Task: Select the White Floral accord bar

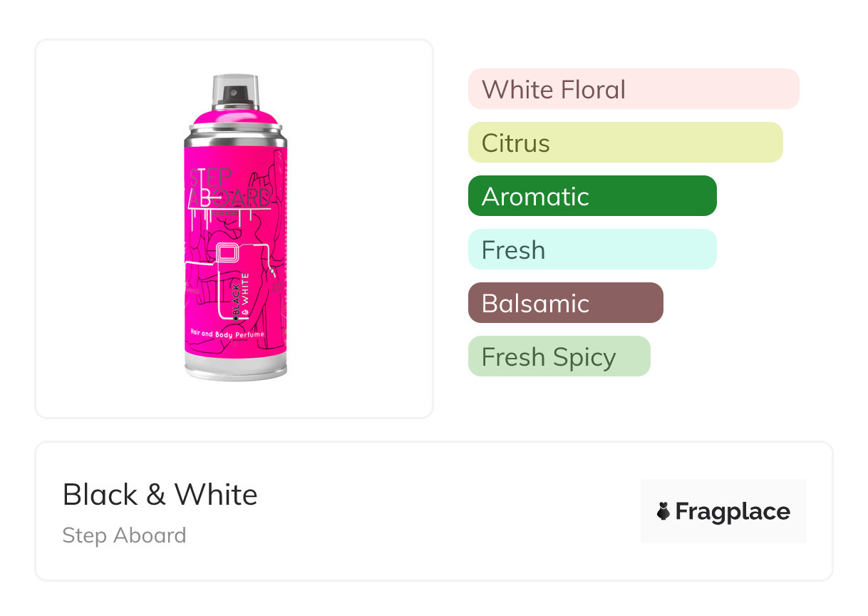Action: tap(633, 89)
